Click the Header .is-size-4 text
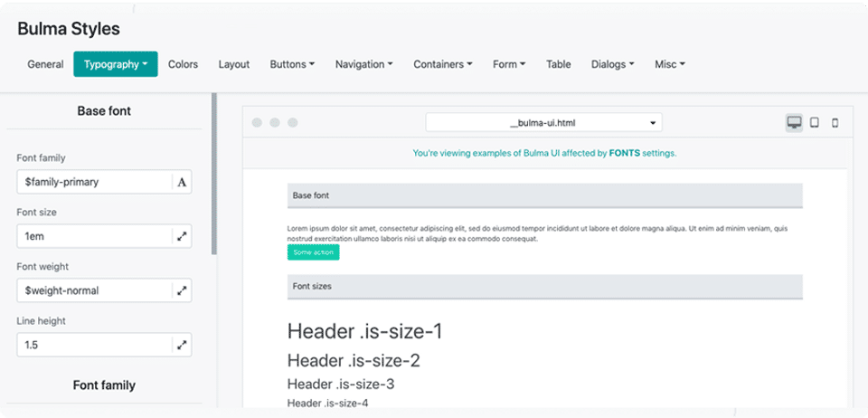This screenshot has width=868, height=418. (x=327, y=403)
